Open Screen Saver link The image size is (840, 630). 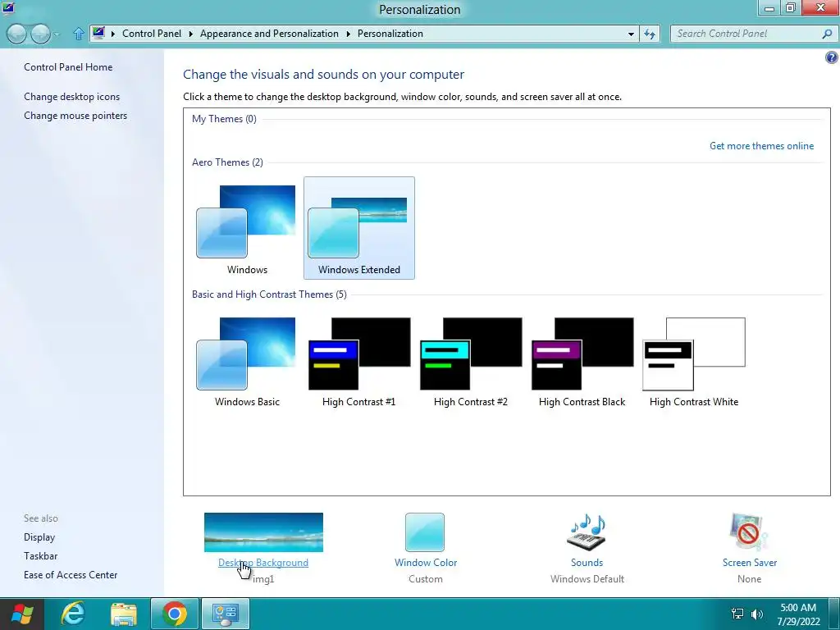pos(750,563)
